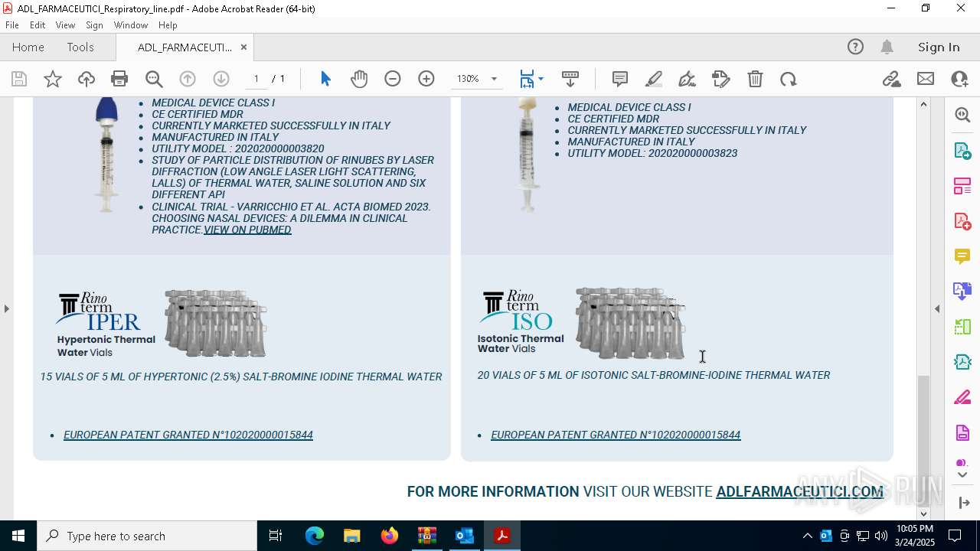
Task: Click the current page number field
Action: coord(256,79)
